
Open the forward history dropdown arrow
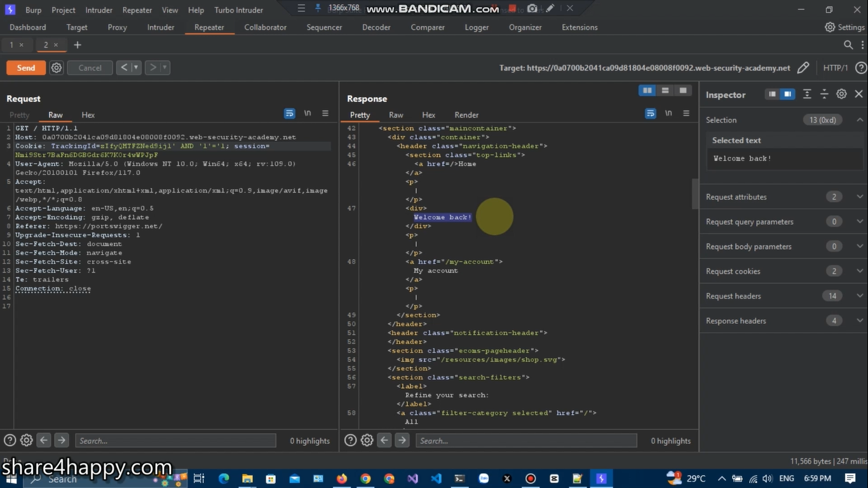[x=165, y=68]
